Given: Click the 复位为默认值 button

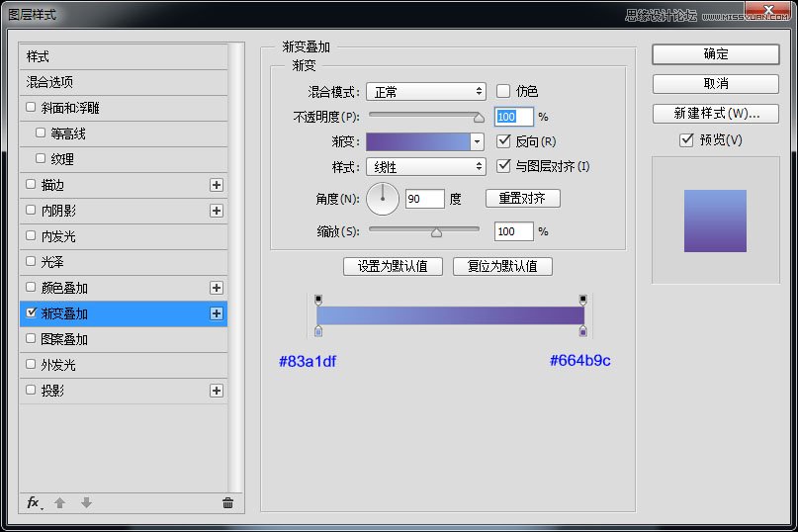Looking at the screenshot, I should point(502,266).
